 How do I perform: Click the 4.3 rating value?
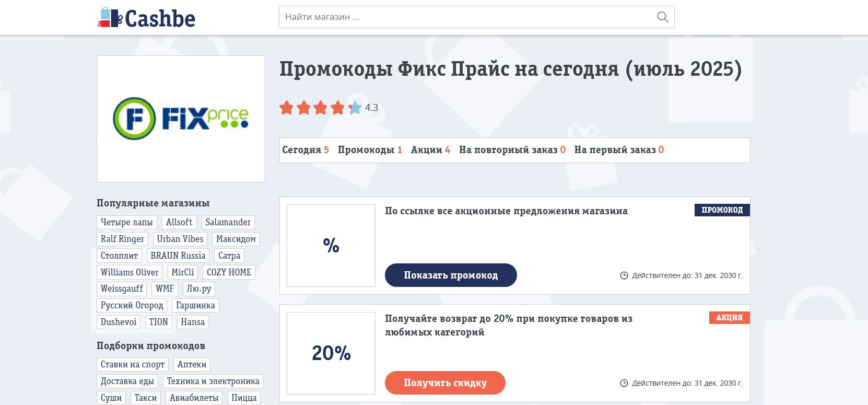pos(371,108)
